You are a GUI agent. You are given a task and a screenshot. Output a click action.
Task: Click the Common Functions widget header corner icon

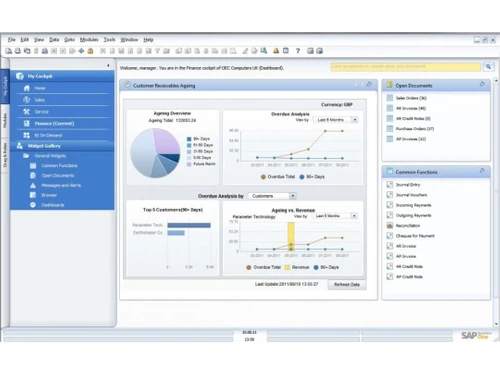(482, 171)
